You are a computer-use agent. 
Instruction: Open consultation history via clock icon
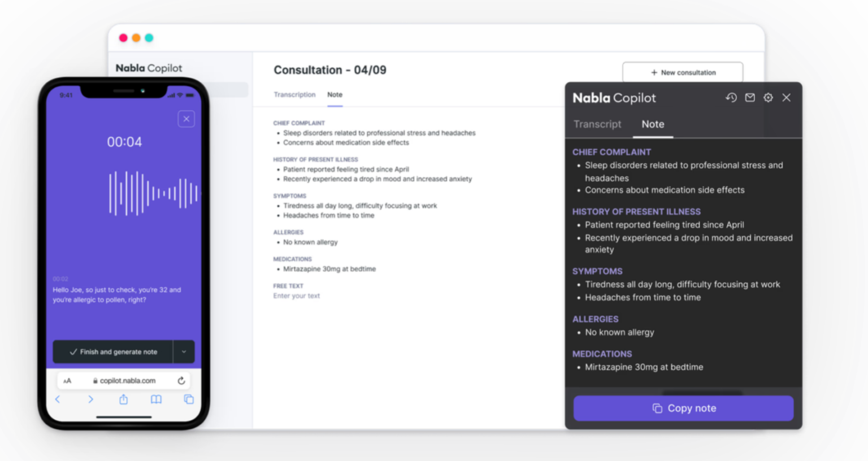731,97
